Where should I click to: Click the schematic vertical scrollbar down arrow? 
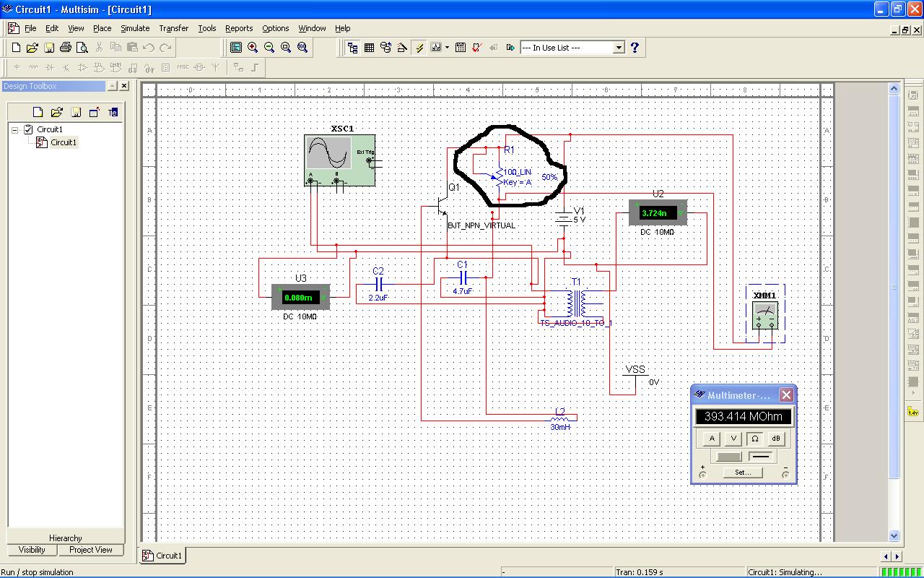tap(894, 536)
